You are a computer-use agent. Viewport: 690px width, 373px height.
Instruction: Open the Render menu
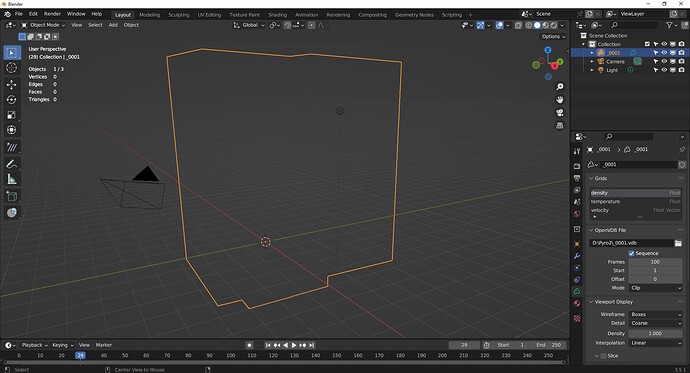pos(52,14)
